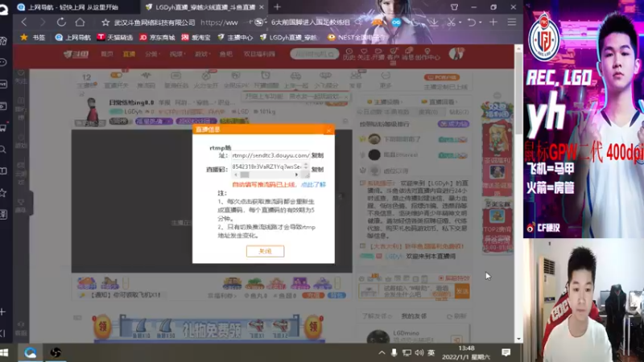Screen dimensions: 644x362
Task: Select 直播 in Douyu navigation
Action: [129, 54]
